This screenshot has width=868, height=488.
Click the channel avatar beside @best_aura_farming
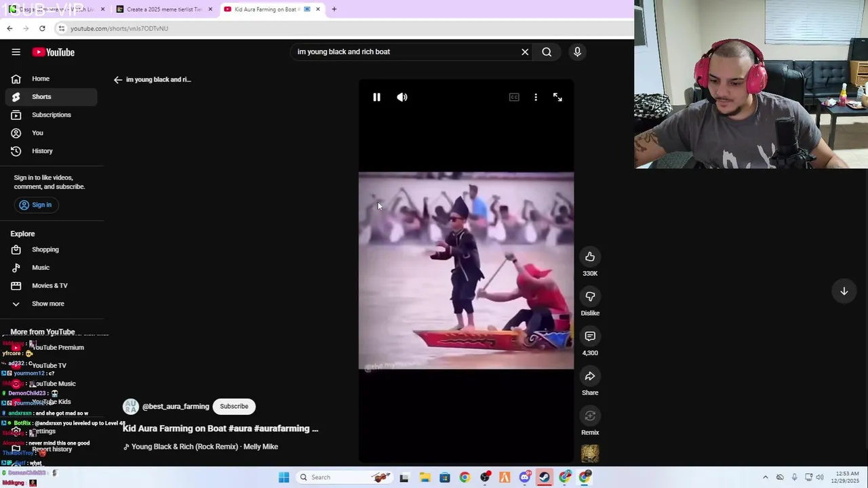[130, 407]
